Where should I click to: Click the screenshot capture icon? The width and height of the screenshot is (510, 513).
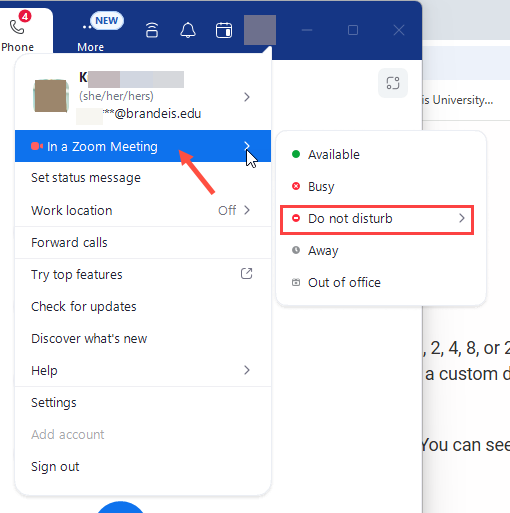click(x=393, y=83)
